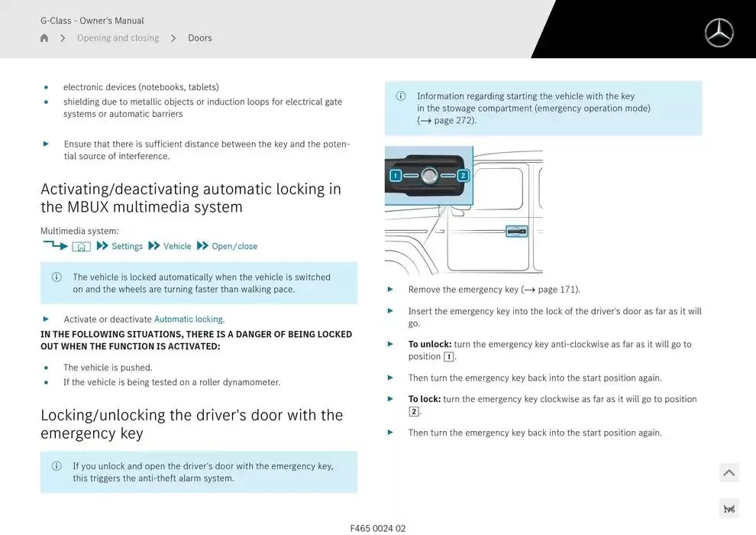Image resolution: width=756 pixels, height=535 pixels.
Task: Click the page number box at bottom right
Action: point(729,509)
